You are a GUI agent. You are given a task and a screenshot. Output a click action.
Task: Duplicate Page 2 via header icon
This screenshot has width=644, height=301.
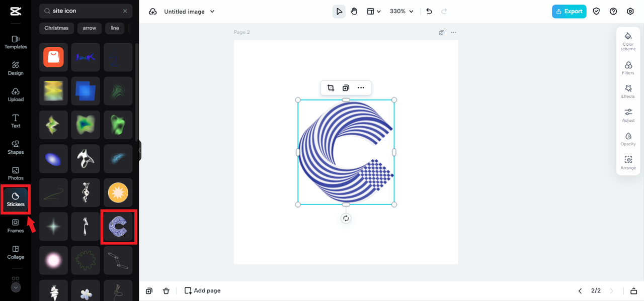tap(441, 32)
